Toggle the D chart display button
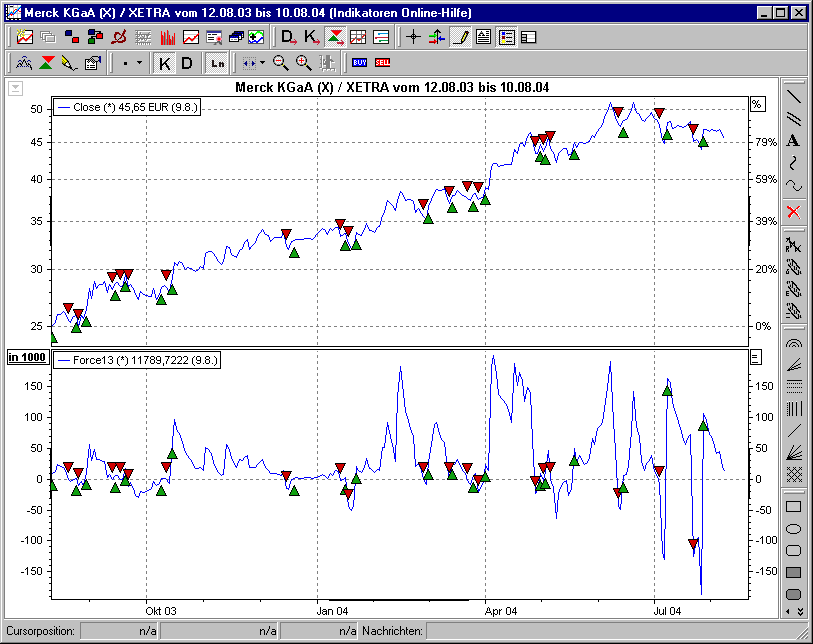Viewport: 813px width, 644px height. 185,61
